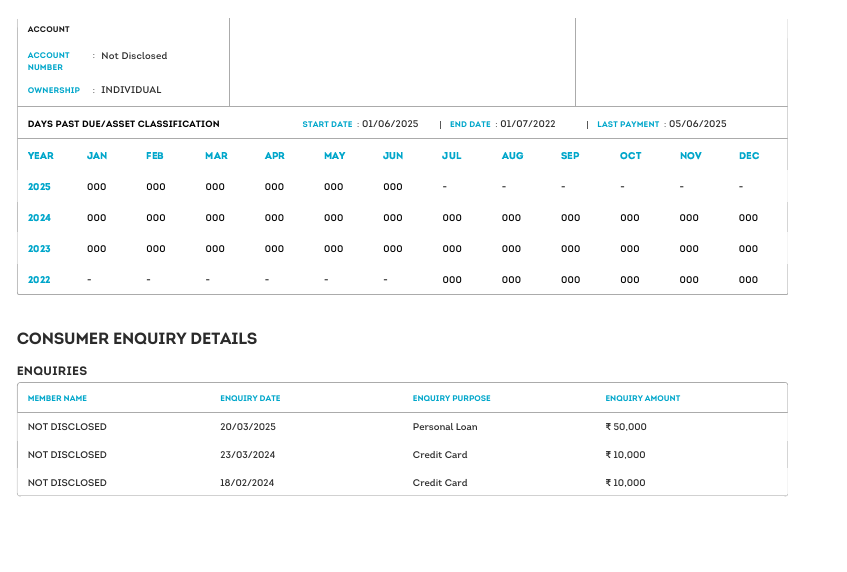Click the ENQUIRY AMOUNT column header
The height and width of the screenshot is (572, 847).
click(642, 398)
